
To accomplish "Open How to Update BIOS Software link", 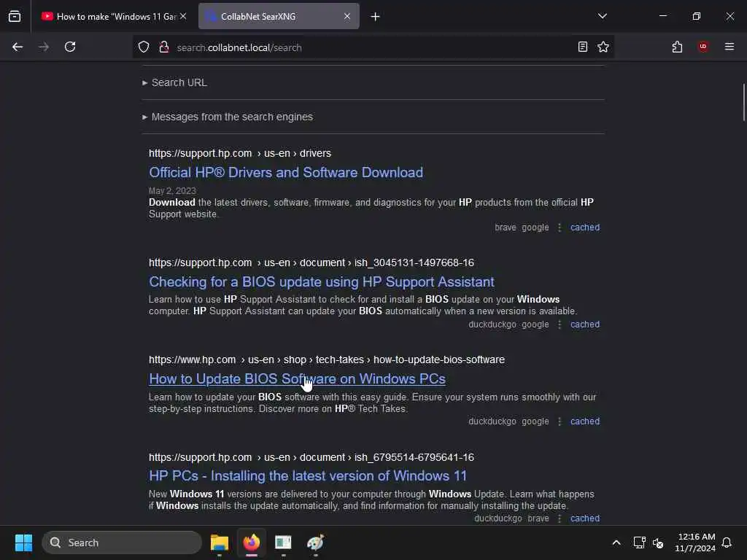I will tap(298, 379).
